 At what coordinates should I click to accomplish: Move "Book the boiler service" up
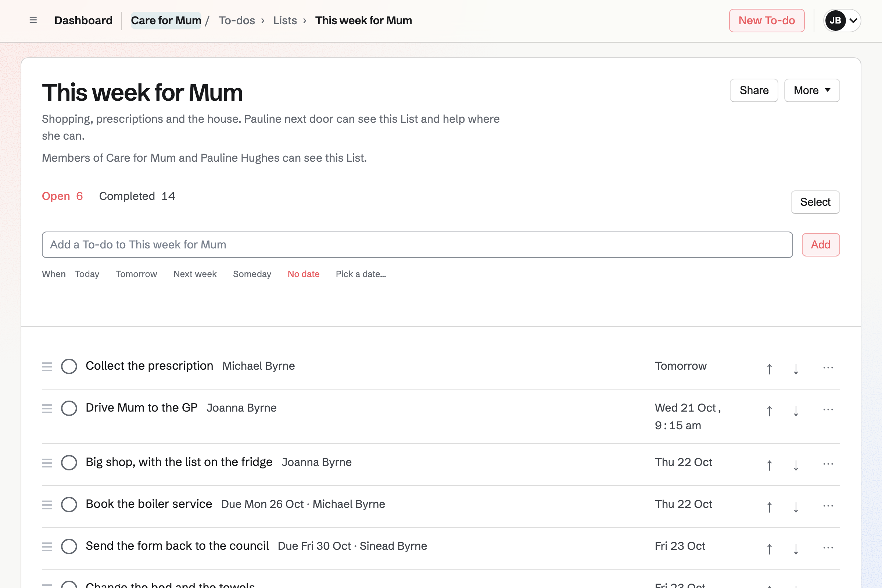click(x=769, y=507)
